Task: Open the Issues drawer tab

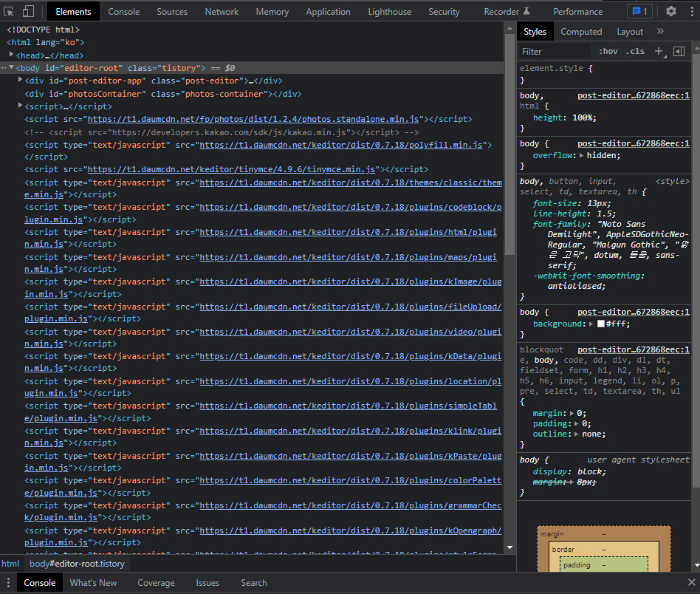Action: [x=207, y=583]
